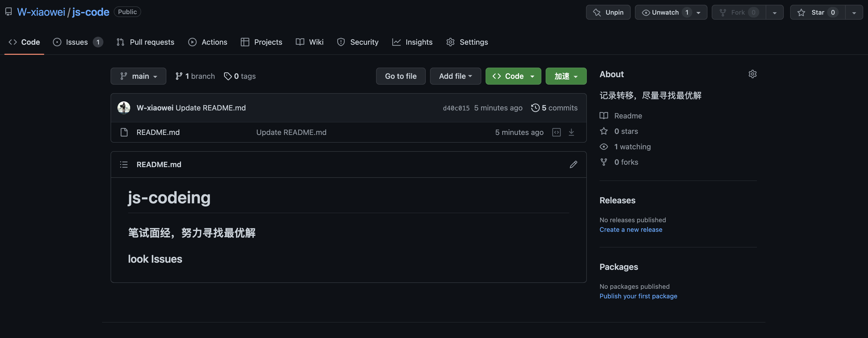Click the W-xiaowei avatar in commit row
Viewport: 868px width, 338px height.
124,108
